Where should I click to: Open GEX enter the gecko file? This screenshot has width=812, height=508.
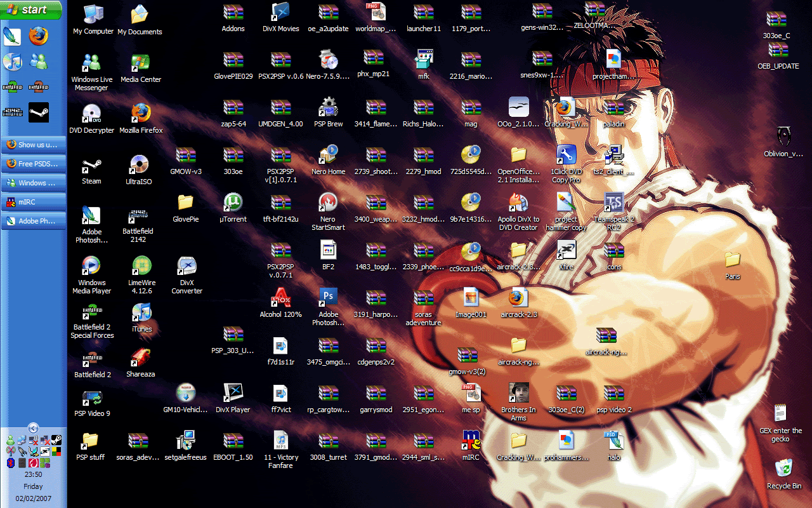pyautogui.click(x=780, y=423)
